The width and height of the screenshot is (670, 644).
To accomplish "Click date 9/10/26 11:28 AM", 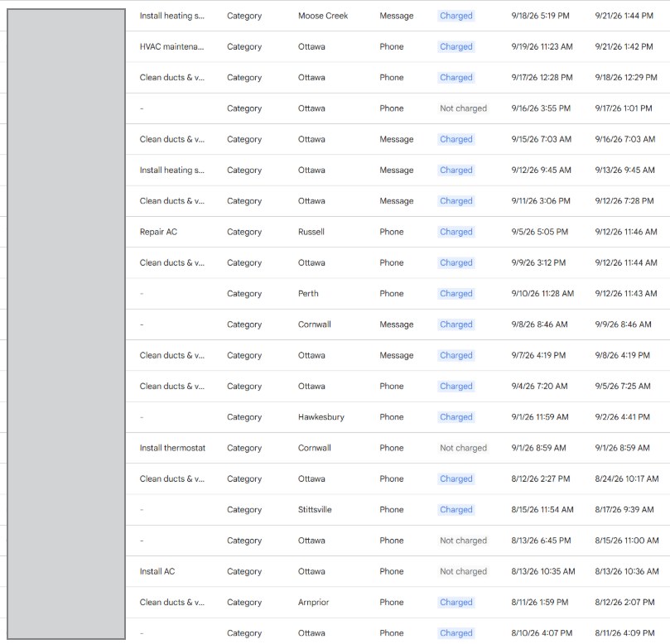I will (x=542, y=293).
